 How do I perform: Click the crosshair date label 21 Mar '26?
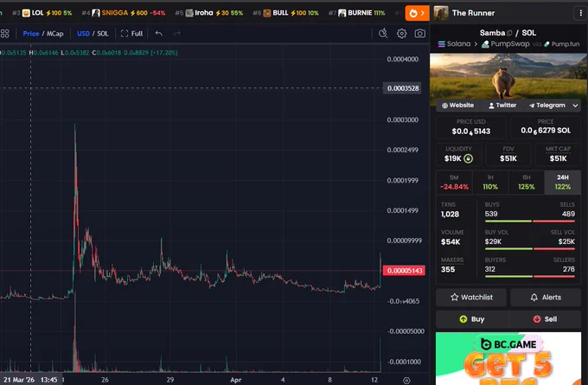(x=31, y=380)
